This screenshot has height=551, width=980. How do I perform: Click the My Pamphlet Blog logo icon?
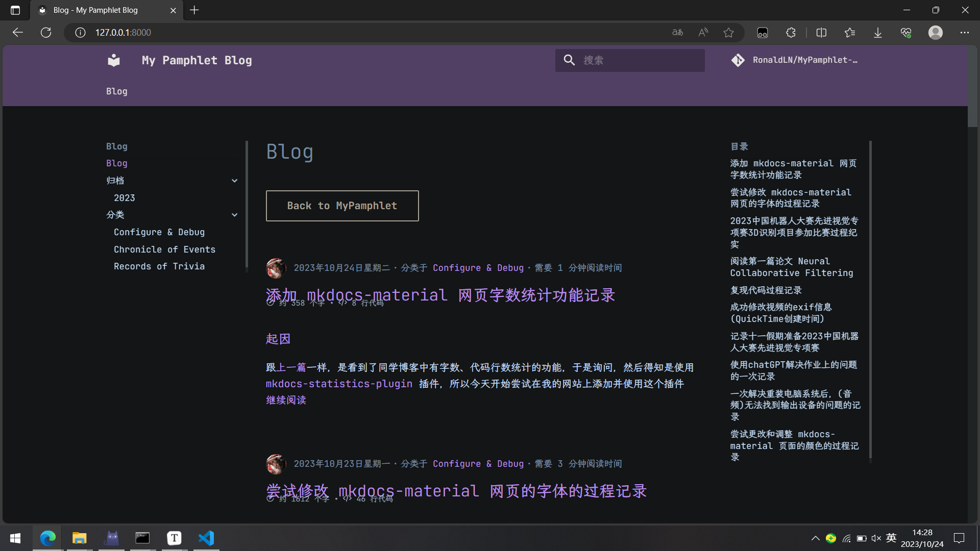[114, 60]
